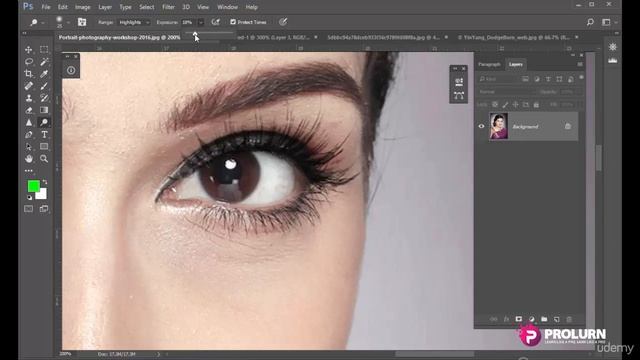
Task: Select the Lasso tool
Action: 29,62
